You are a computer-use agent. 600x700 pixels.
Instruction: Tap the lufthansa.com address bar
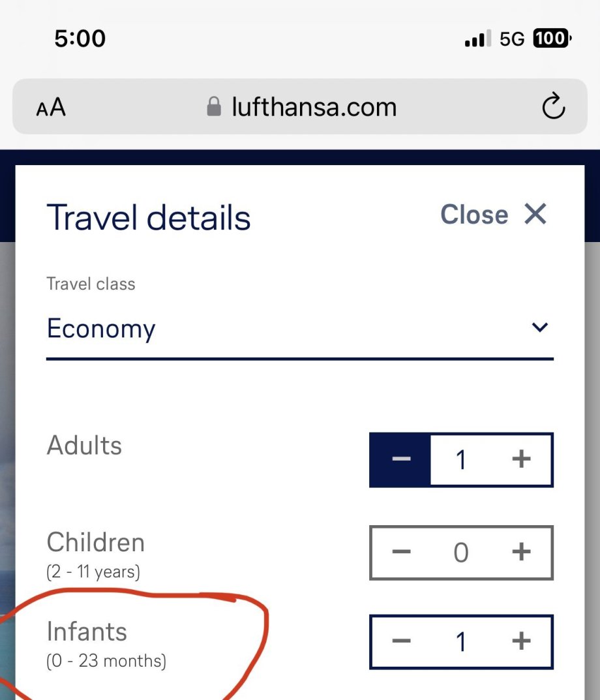tap(313, 107)
